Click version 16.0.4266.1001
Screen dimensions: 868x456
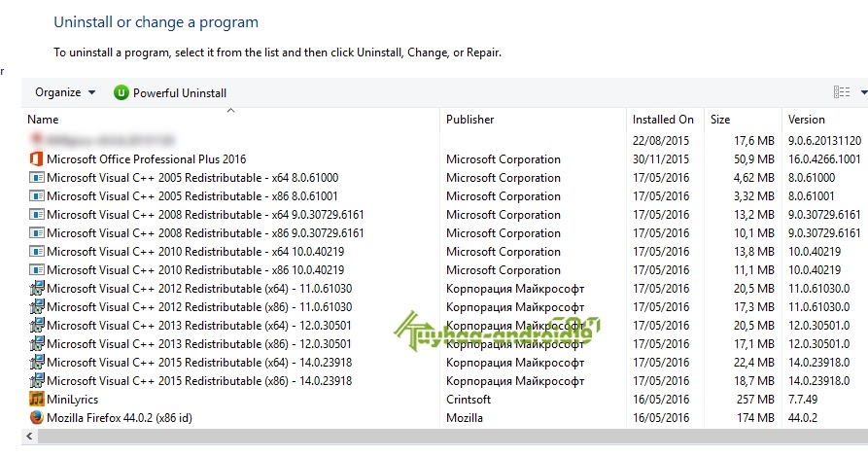(x=824, y=159)
